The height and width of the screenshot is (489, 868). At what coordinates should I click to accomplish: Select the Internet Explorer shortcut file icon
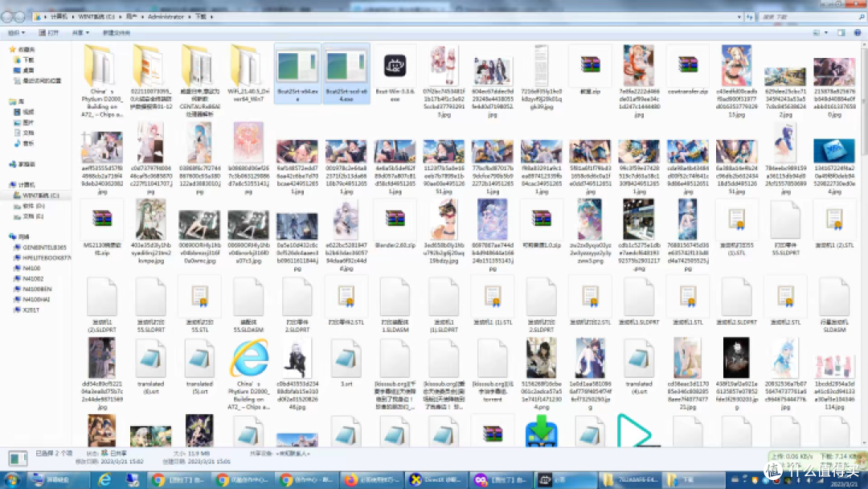[248, 358]
